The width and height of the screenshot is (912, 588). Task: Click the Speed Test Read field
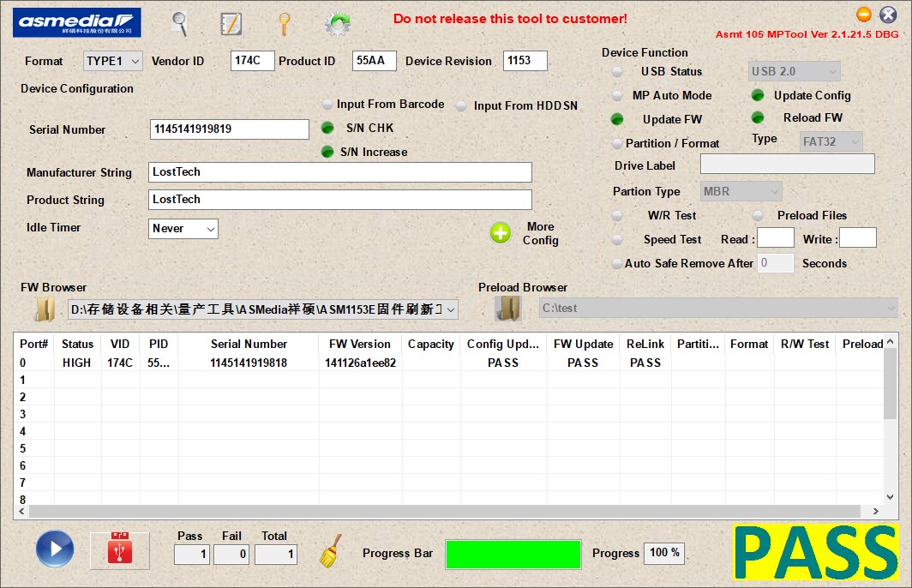(776, 238)
